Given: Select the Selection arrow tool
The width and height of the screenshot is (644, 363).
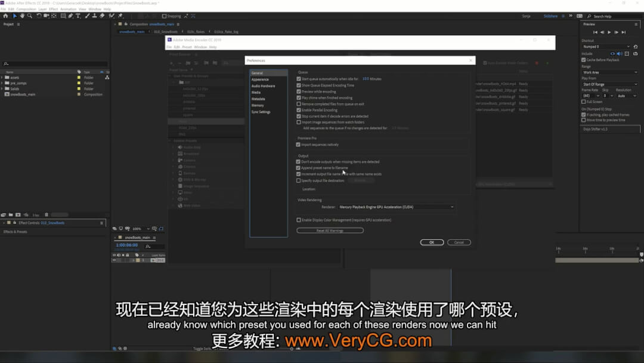Looking at the screenshot, I should point(15,16).
